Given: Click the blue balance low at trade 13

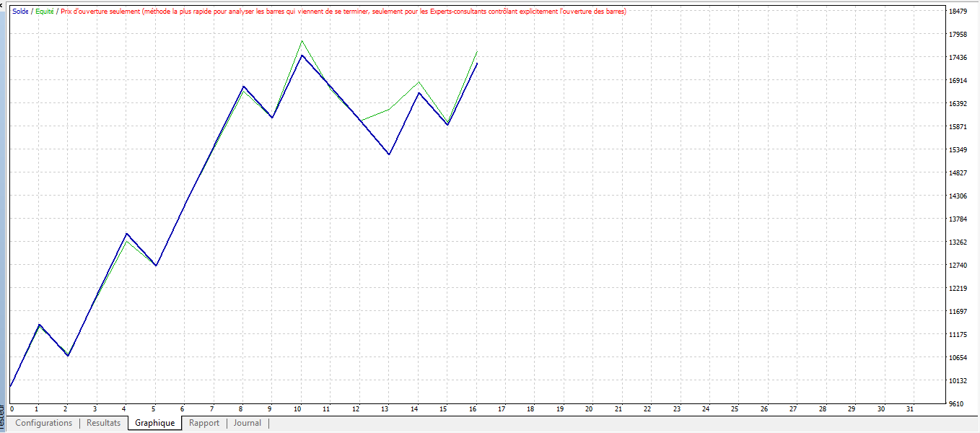Looking at the screenshot, I should pyautogui.click(x=389, y=154).
